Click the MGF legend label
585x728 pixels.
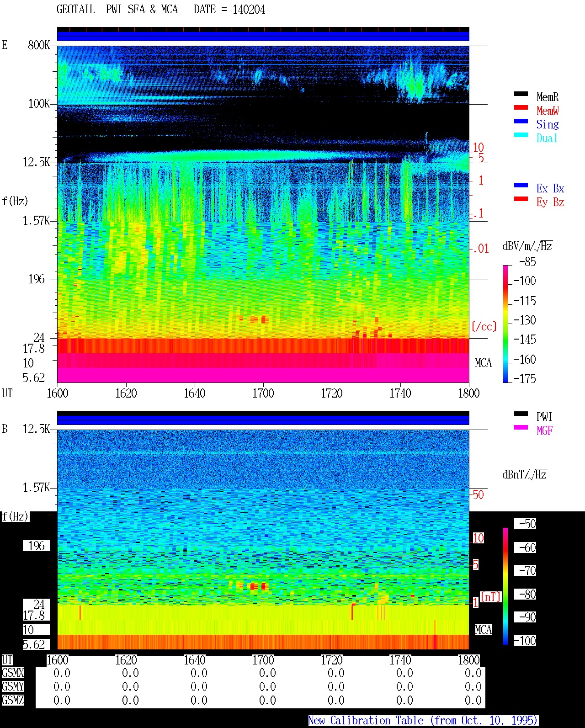[x=544, y=430]
